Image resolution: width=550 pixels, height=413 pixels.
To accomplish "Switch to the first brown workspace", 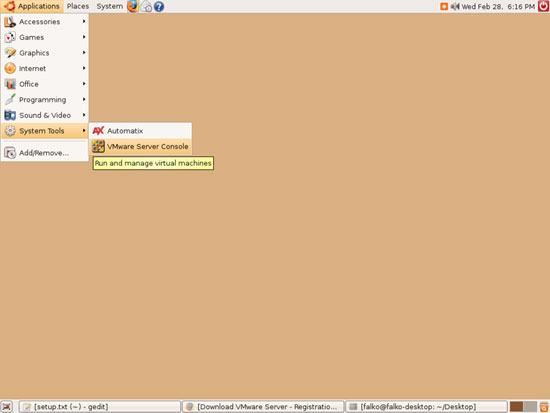I will point(516,407).
